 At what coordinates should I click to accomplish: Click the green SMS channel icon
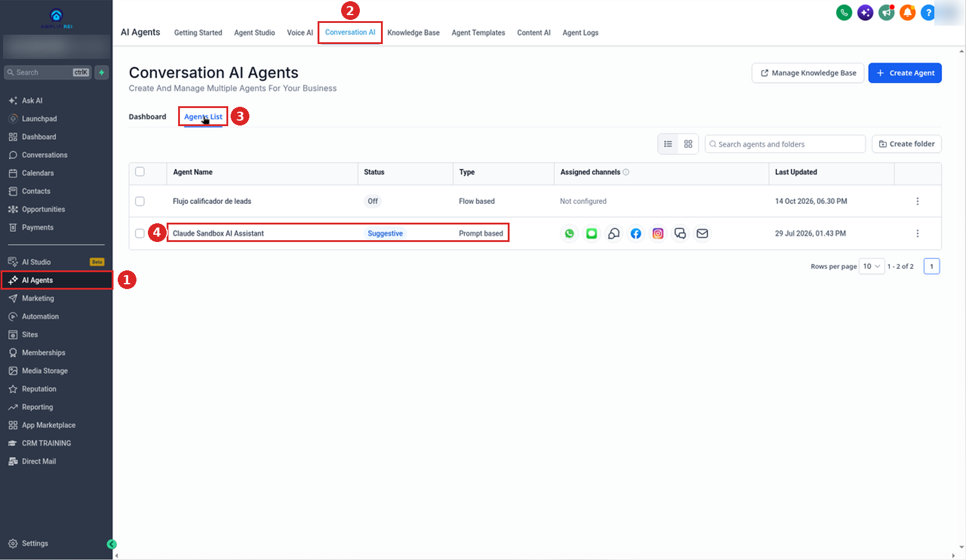592,234
